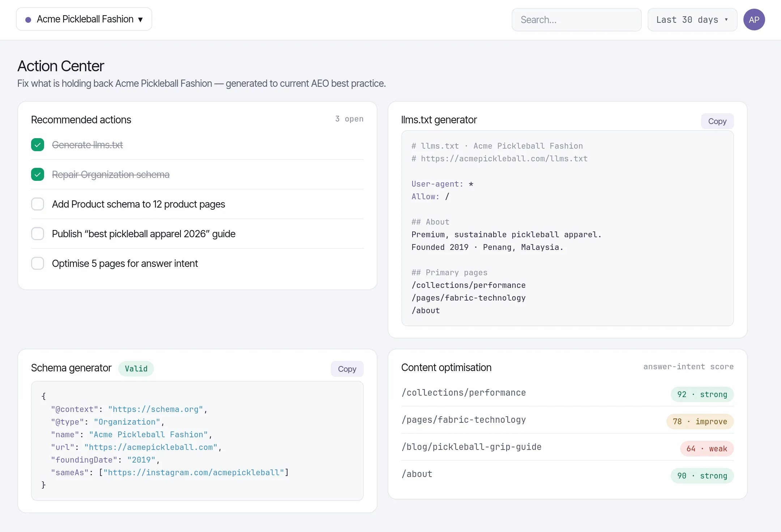Click the /about line in llms.txt generator
781x532 pixels.
tap(426, 310)
